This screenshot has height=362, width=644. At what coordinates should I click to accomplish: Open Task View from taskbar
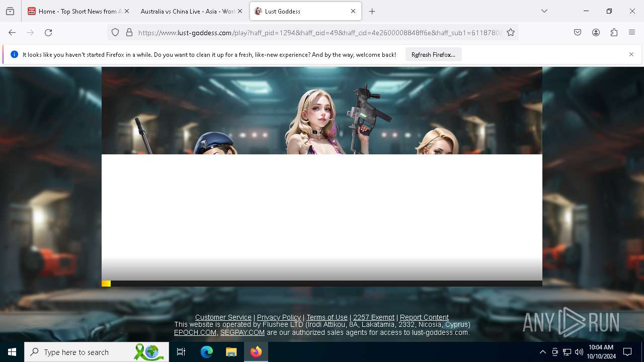(x=181, y=352)
